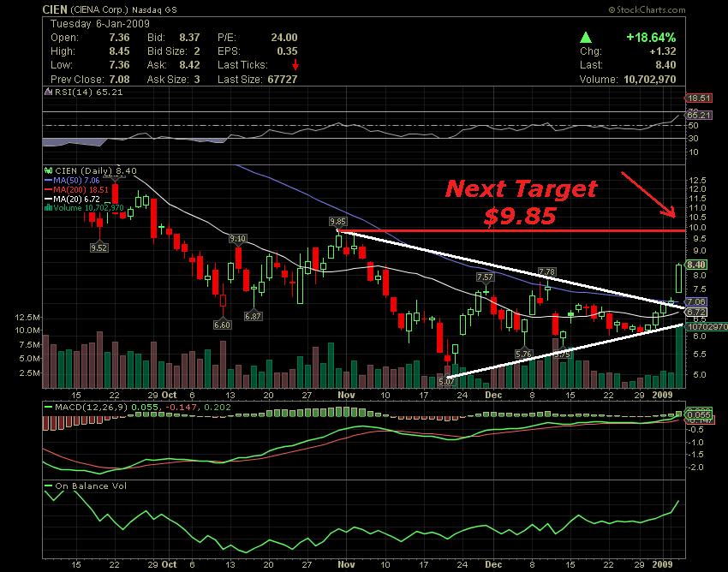Click the "Nasdaq GS" exchange label

click(155, 9)
